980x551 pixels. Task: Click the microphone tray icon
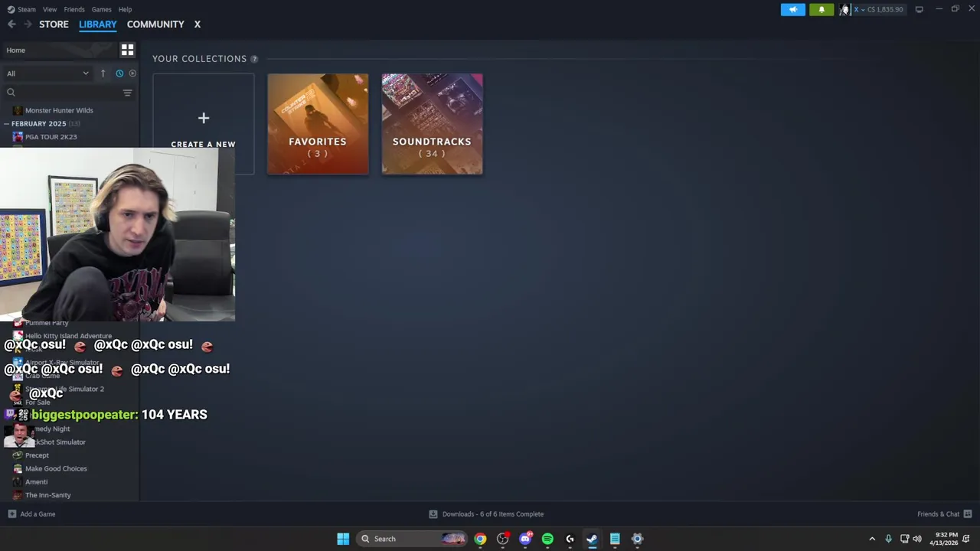point(888,539)
